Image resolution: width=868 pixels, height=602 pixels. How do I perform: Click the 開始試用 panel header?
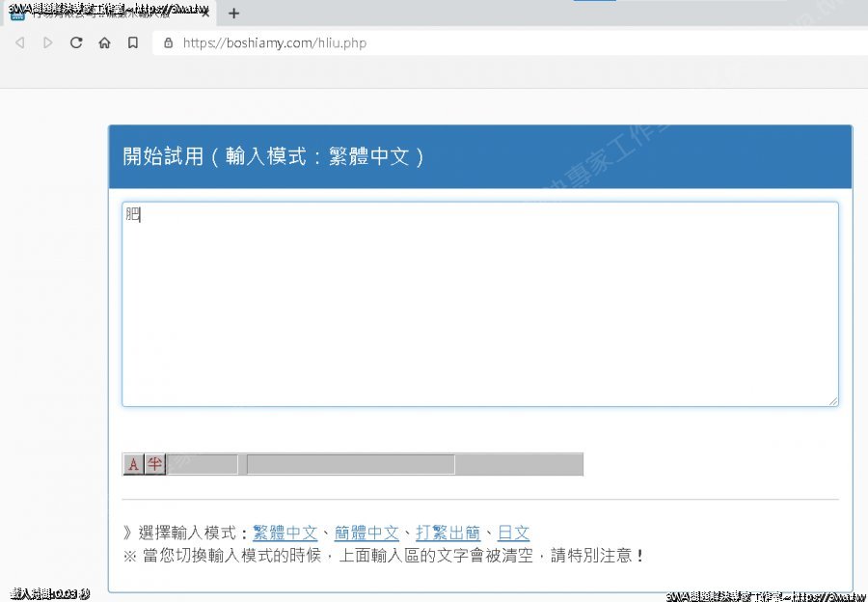point(479,156)
